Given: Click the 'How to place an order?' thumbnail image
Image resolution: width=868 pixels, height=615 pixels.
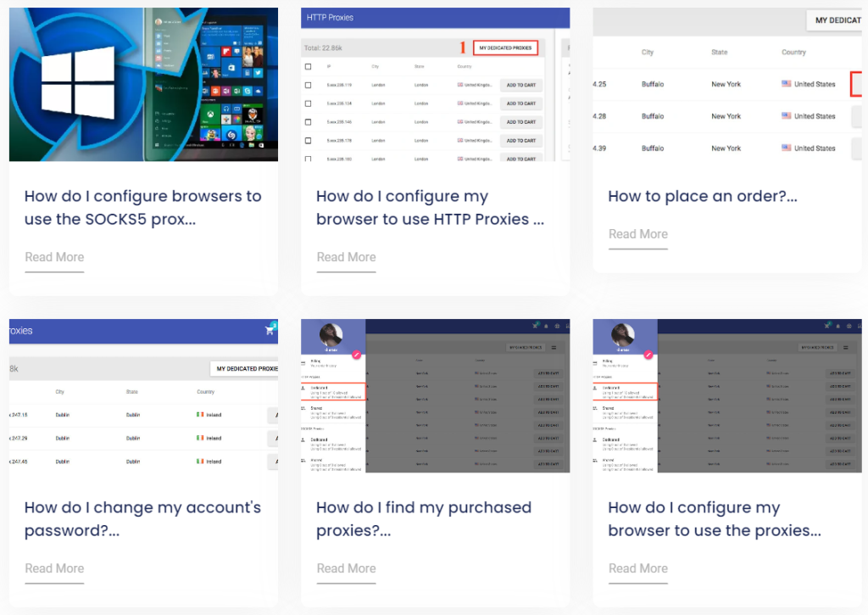Looking at the screenshot, I should point(726,85).
